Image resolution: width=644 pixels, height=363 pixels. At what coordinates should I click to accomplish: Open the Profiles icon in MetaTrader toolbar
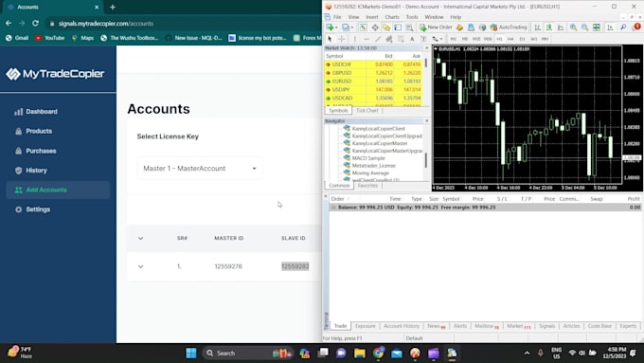point(346,27)
